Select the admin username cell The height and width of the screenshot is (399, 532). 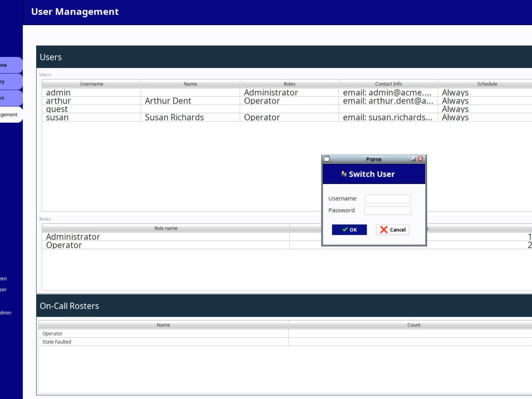(x=92, y=92)
